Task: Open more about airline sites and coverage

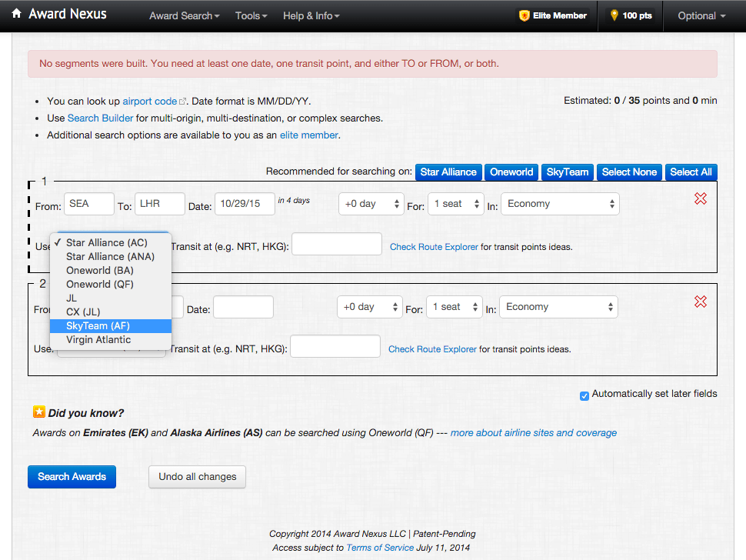Action: (x=533, y=433)
